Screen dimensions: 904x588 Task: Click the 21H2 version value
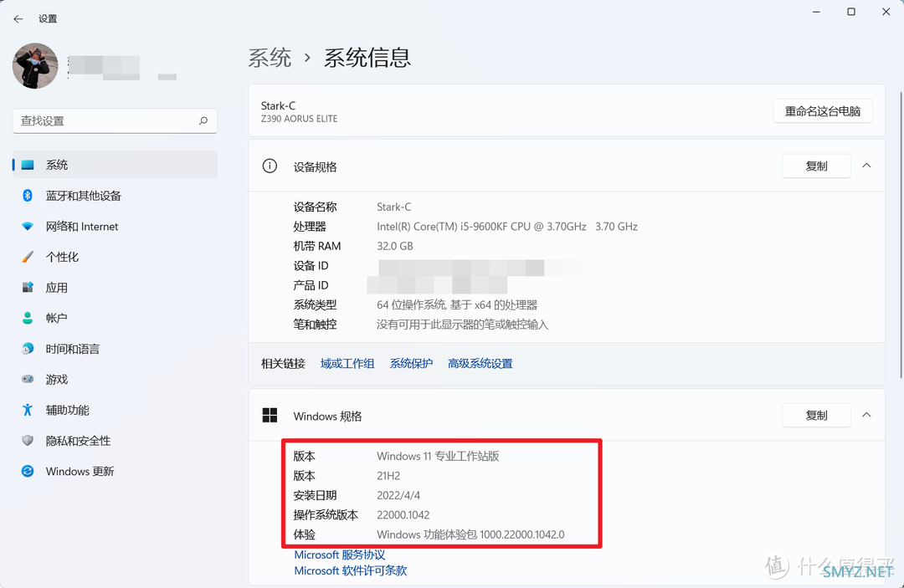(x=388, y=476)
